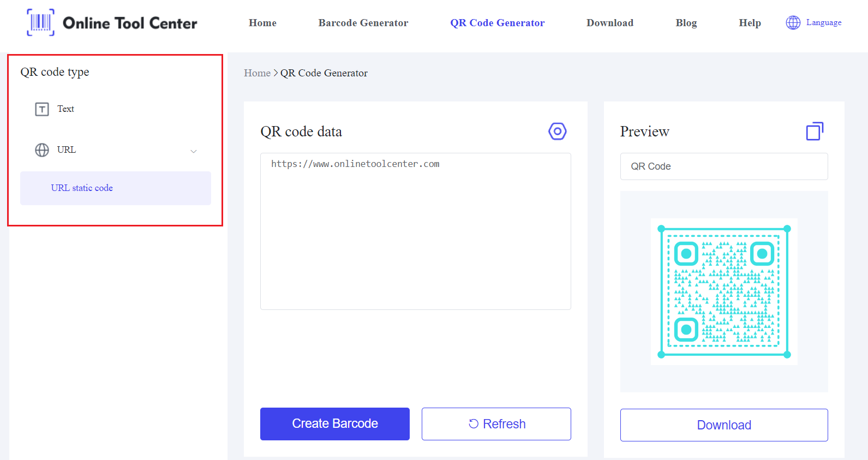
Task: Click the globe Language icon
Action: click(793, 22)
